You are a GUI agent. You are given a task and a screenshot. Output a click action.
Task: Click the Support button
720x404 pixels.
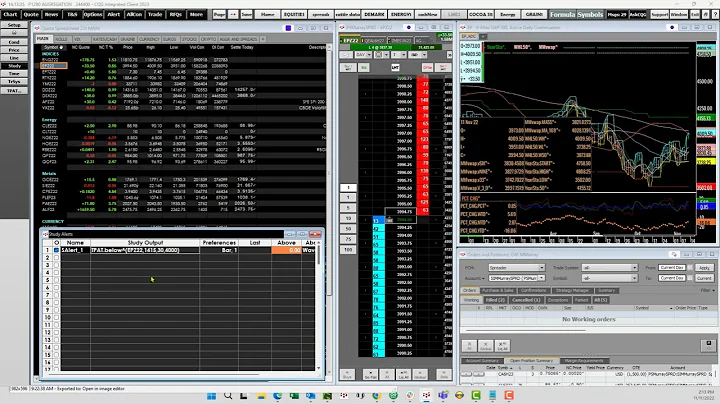pos(659,14)
